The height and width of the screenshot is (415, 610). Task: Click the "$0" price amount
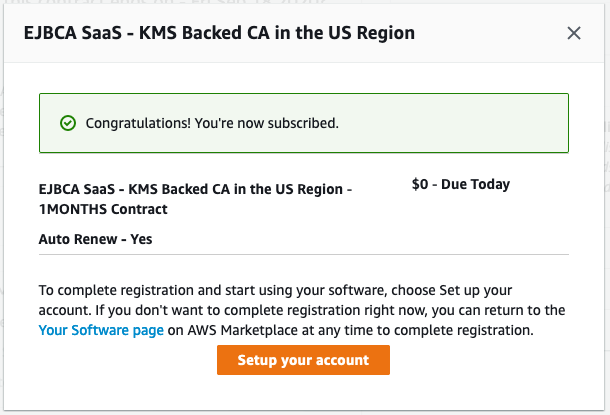[x=421, y=185]
